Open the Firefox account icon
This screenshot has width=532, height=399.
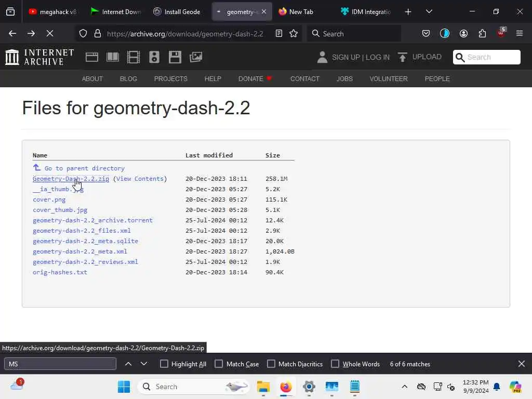point(464,34)
